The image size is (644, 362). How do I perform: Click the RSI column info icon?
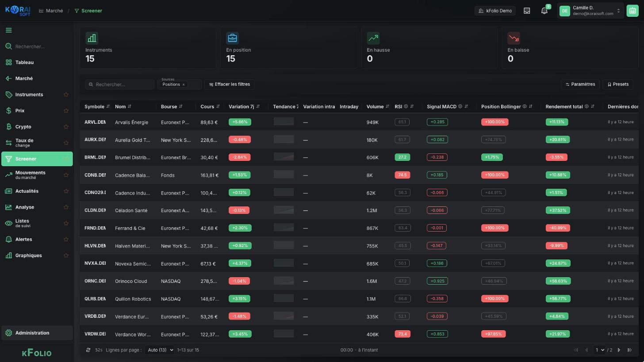coord(406,107)
